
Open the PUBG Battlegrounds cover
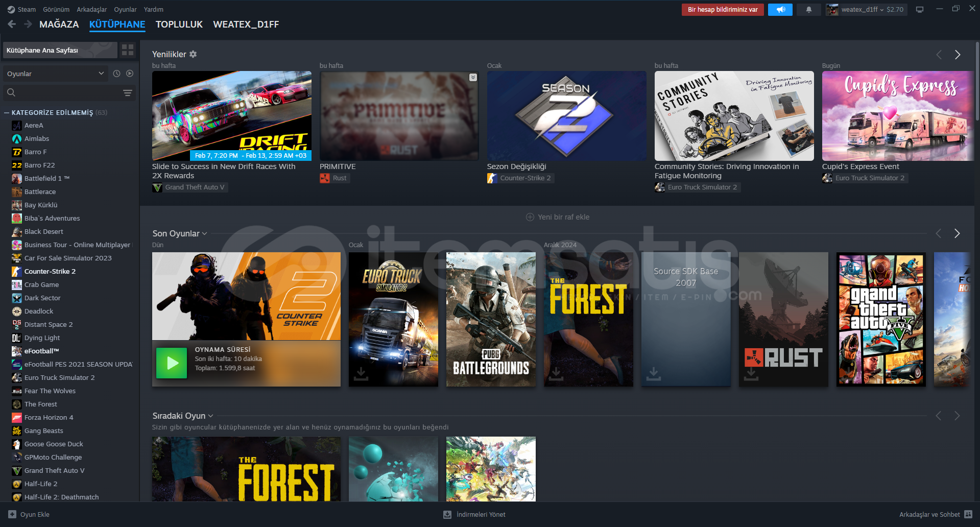coord(491,319)
